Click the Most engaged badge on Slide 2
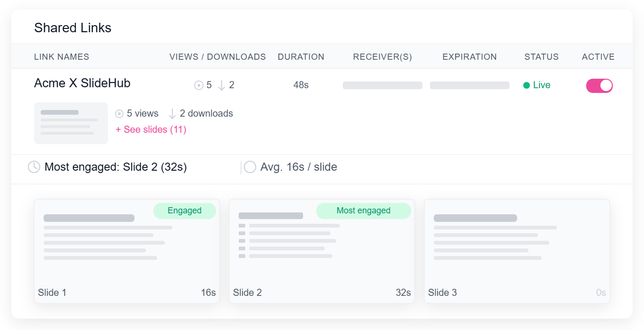 364,211
